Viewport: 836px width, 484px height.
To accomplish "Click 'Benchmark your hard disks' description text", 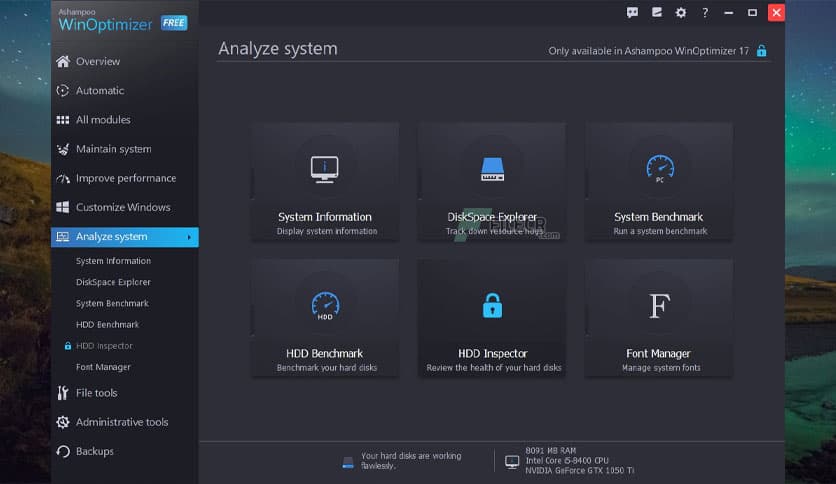I will pyautogui.click(x=327, y=368).
